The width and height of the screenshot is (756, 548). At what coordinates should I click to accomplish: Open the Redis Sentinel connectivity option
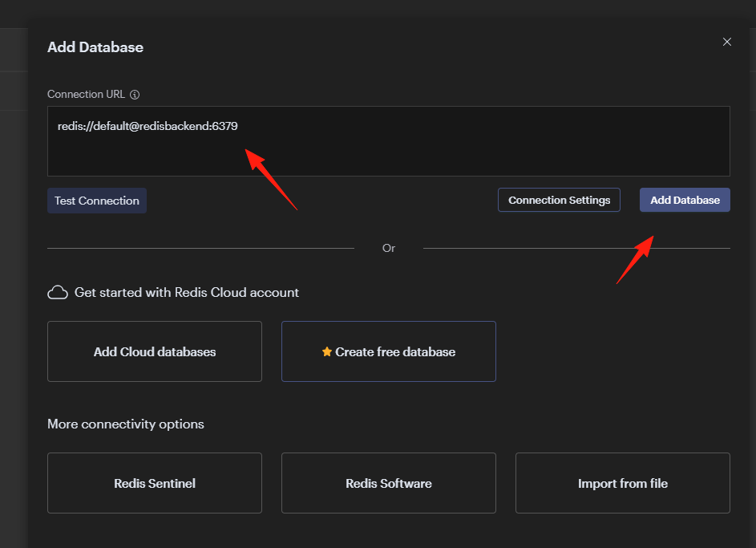point(155,483)
